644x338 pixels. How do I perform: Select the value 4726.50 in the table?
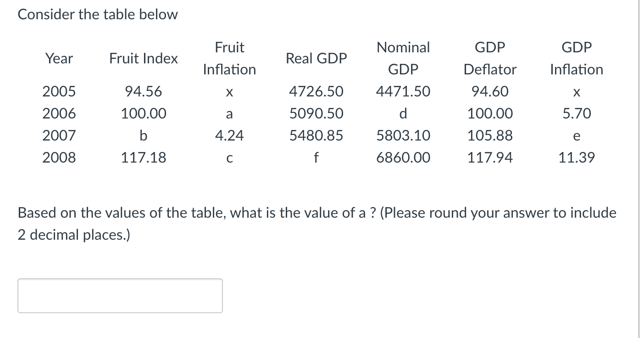click(316, 91)
